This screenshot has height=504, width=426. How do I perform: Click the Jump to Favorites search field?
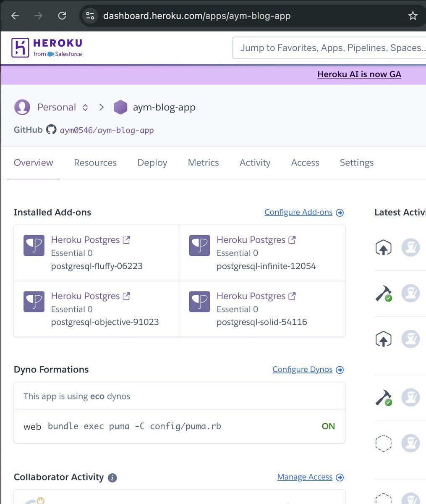(329, 48)
